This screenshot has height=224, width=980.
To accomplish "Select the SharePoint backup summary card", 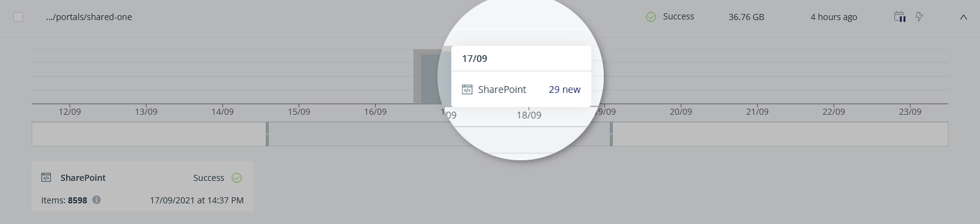I will [143, 186].
